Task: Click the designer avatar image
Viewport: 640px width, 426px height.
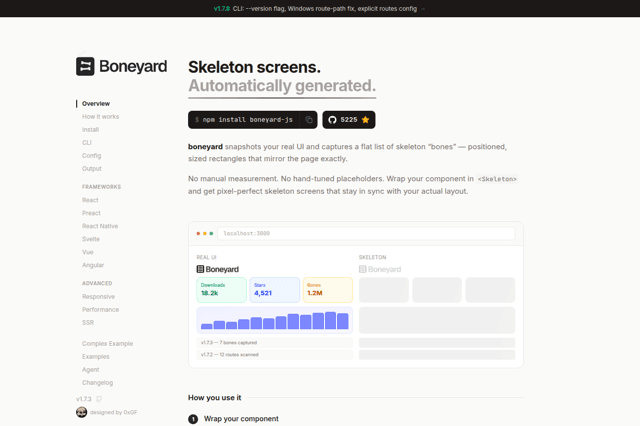Action: (82, 412)
